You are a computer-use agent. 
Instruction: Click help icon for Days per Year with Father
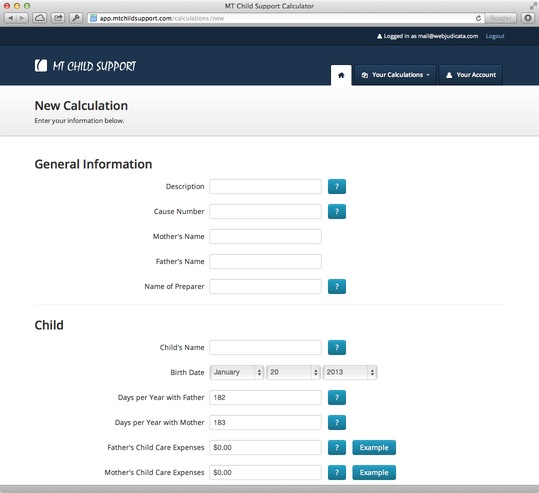[337, 397]
